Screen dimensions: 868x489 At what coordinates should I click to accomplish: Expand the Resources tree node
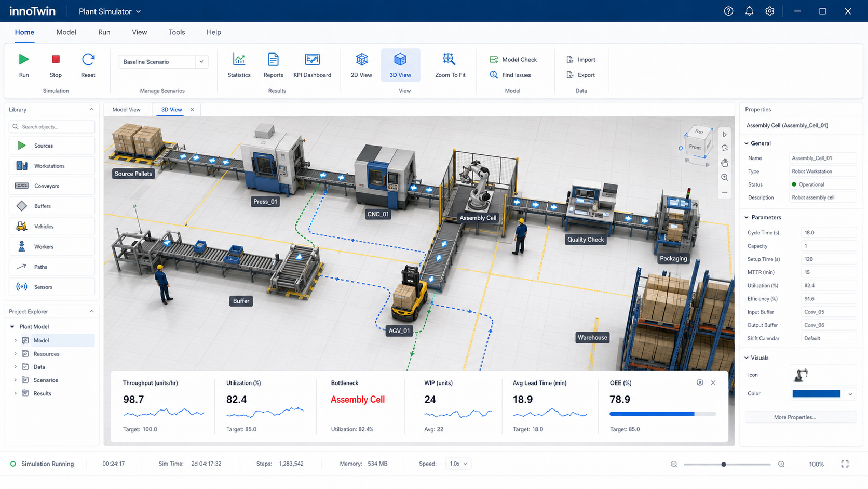[x=15, y=354]
